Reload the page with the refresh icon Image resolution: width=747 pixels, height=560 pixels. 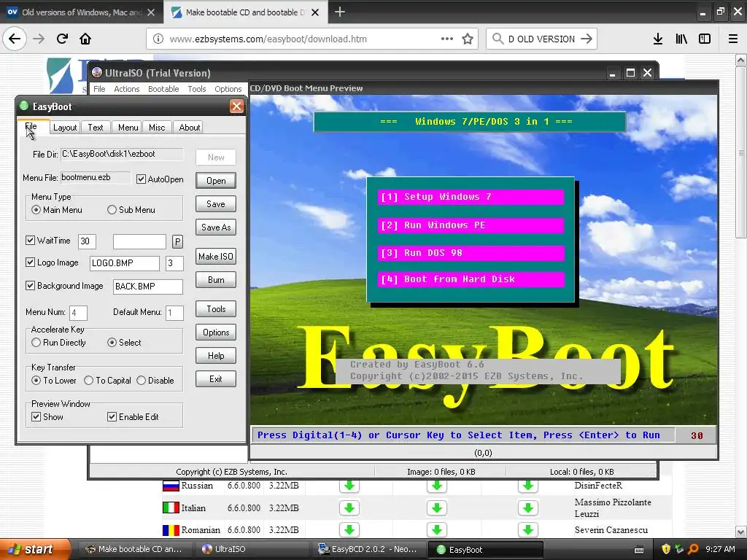click(62, 39)
